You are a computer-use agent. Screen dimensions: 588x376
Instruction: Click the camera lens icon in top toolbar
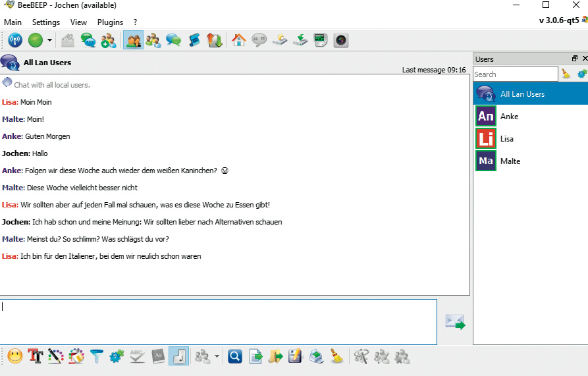341,40
